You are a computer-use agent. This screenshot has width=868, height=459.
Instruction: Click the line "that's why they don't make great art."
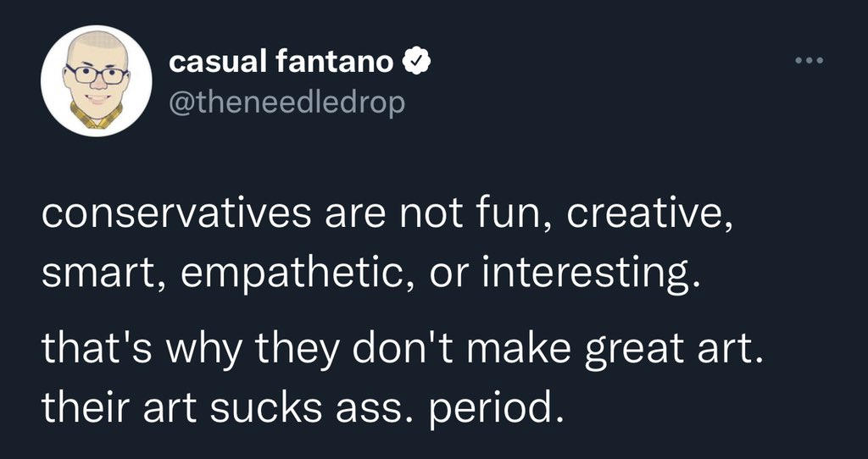click(x=394, y=348)
